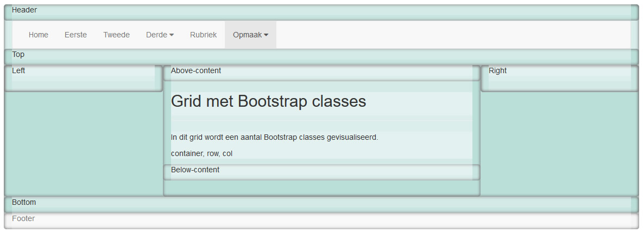Click the 'Bottom' region label
This screenshot has width=644, height=233.
[24, 202]
